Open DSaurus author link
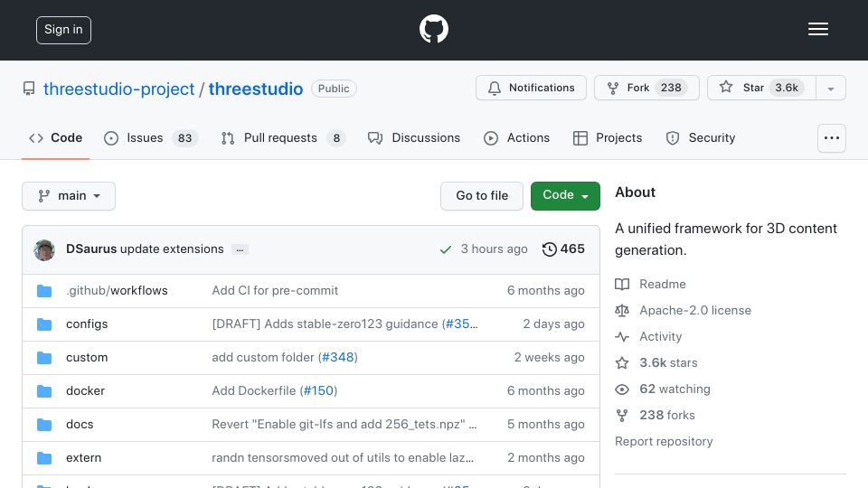 pos(91,249)
